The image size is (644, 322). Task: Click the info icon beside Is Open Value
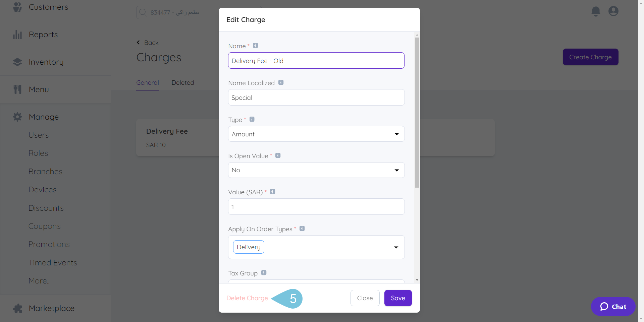pyautogui.click(x=278, y=155)
